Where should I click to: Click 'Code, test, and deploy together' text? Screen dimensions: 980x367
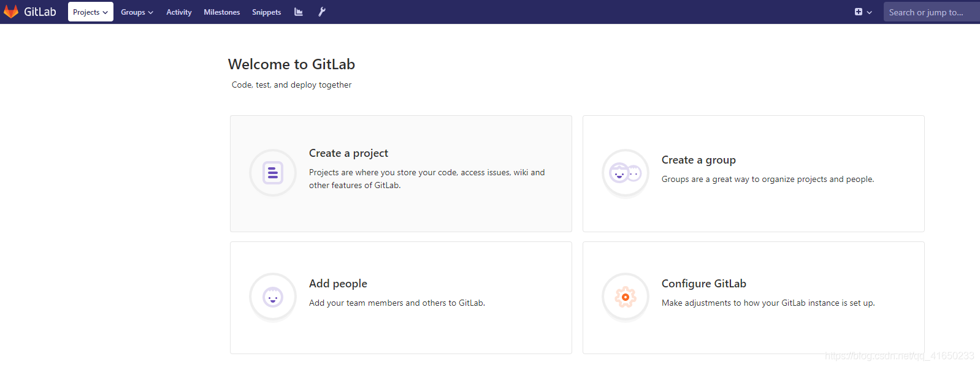pyautogui.click(x=291, y=85)
